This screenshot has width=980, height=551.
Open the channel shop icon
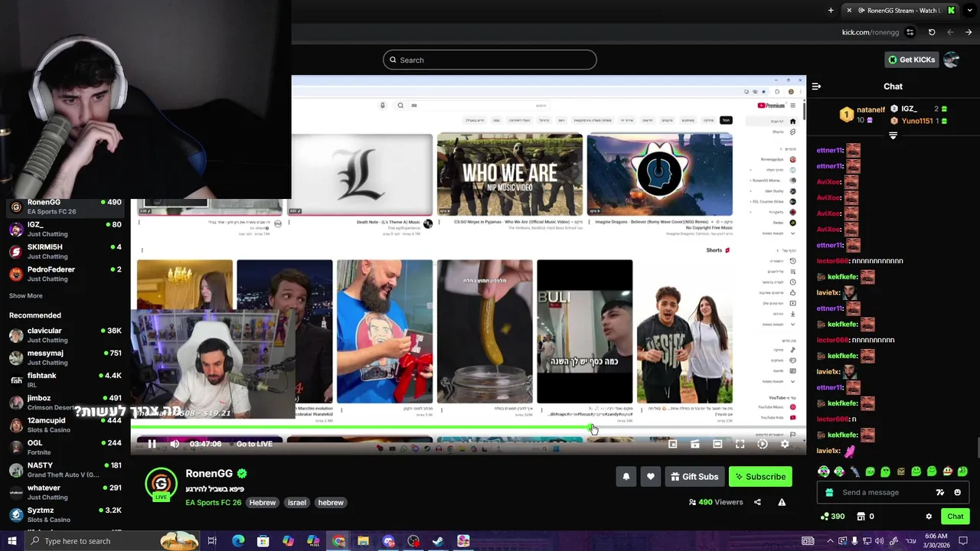[861, 517]
